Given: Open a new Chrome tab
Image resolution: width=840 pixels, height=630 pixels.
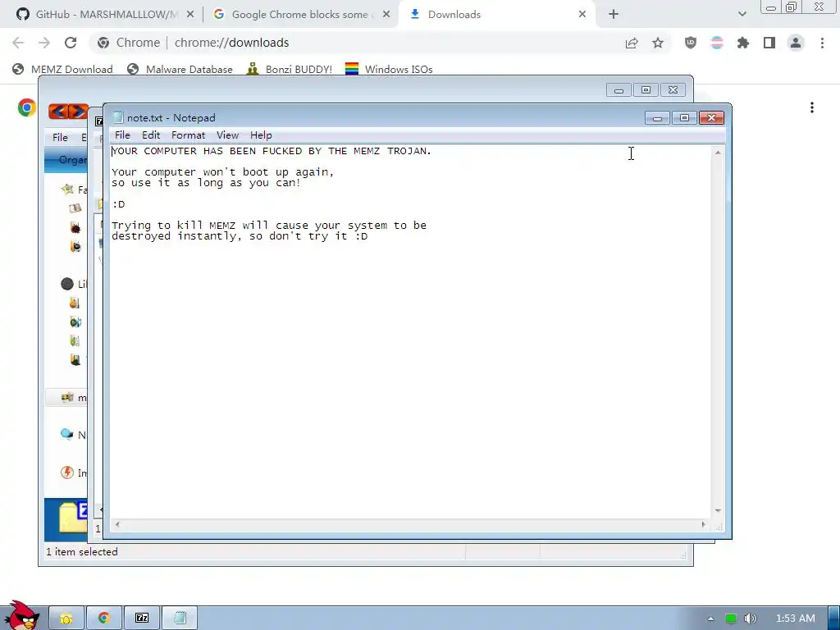Looking at the screenshot, I should pyautogui.click(x=614, y=15).
